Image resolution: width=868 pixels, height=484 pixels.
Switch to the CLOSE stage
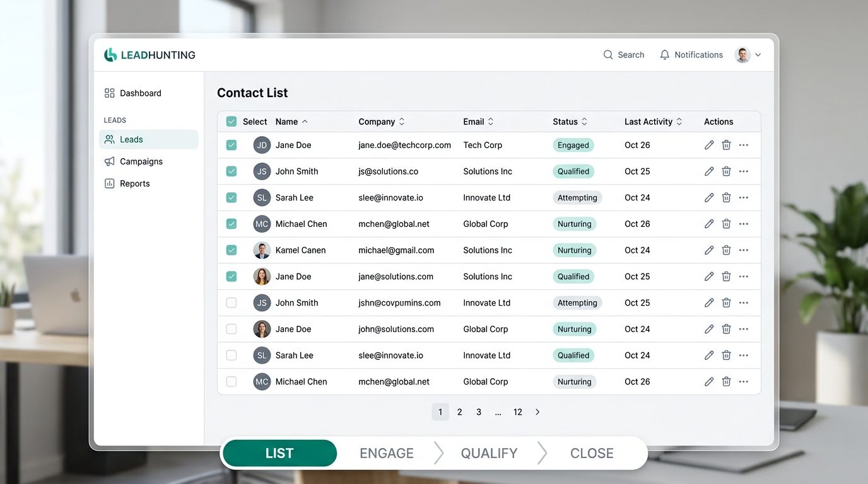point(592,453)
